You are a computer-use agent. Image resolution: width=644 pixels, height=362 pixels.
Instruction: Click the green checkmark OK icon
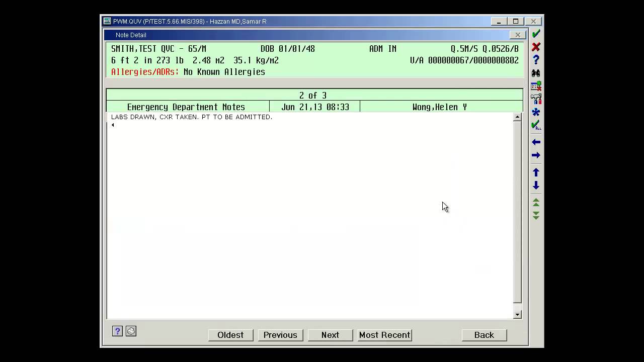[x=536, y=34]
